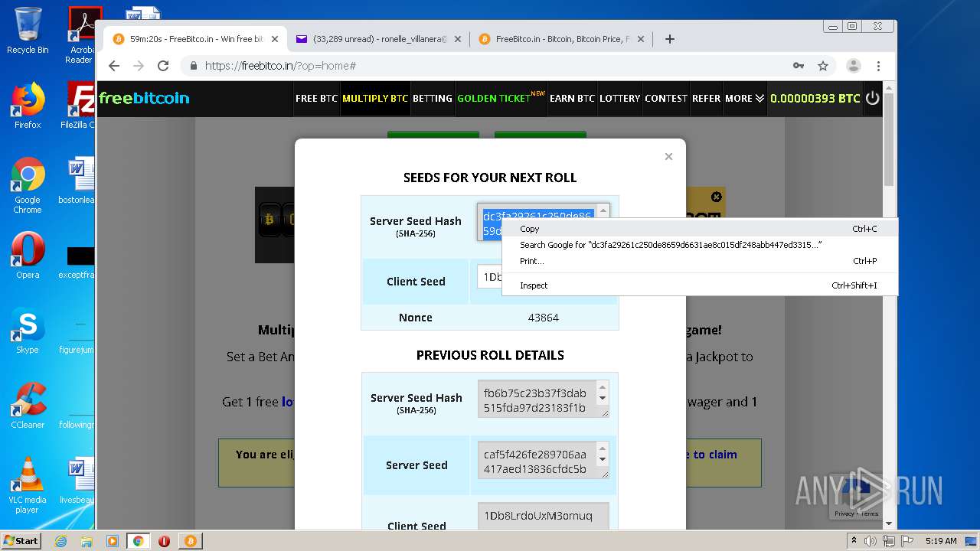980x551 pixels.
Task: Reload the current page
Action: pyautogui.click(x=163, y=66)
